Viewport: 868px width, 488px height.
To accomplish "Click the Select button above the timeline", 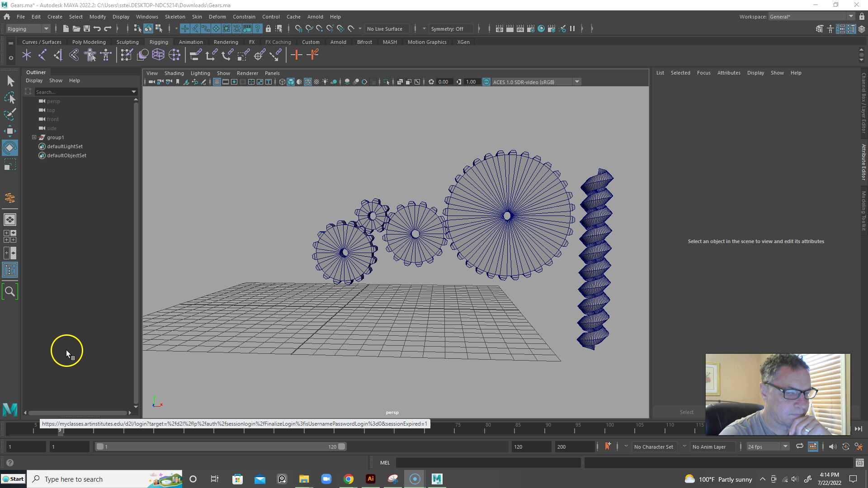I will pyautogui.click(x=686, y=412).
